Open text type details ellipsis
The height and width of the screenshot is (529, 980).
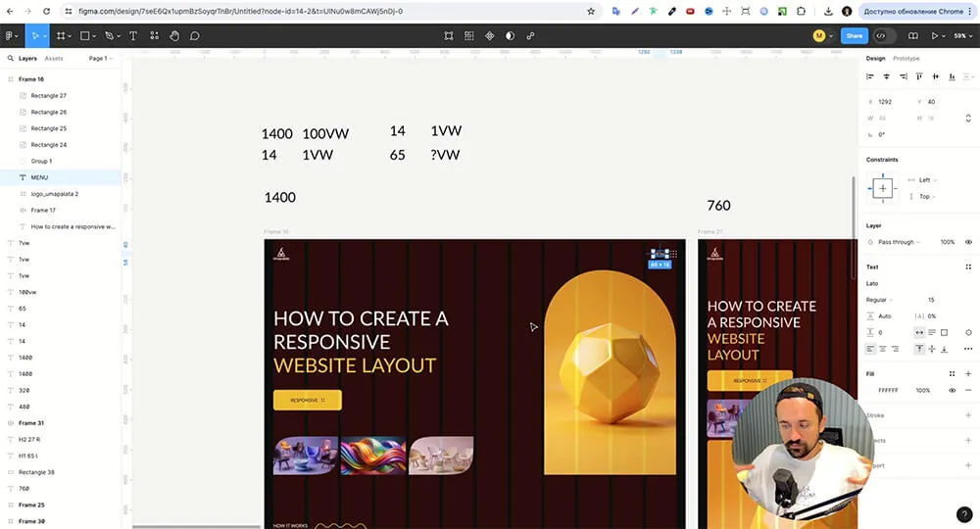coord(968,349)
